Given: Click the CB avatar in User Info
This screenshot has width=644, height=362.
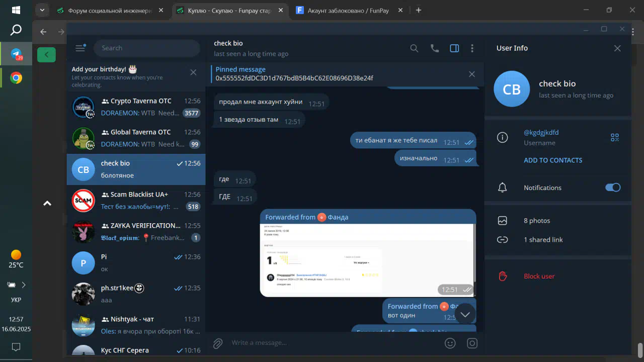Looking at the screenshot, I should (x=512, y=89).
